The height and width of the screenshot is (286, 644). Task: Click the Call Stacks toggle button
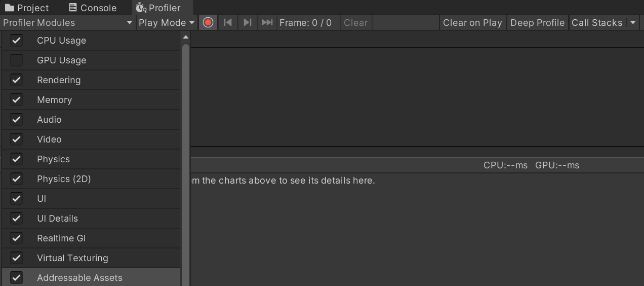(596, 23)
